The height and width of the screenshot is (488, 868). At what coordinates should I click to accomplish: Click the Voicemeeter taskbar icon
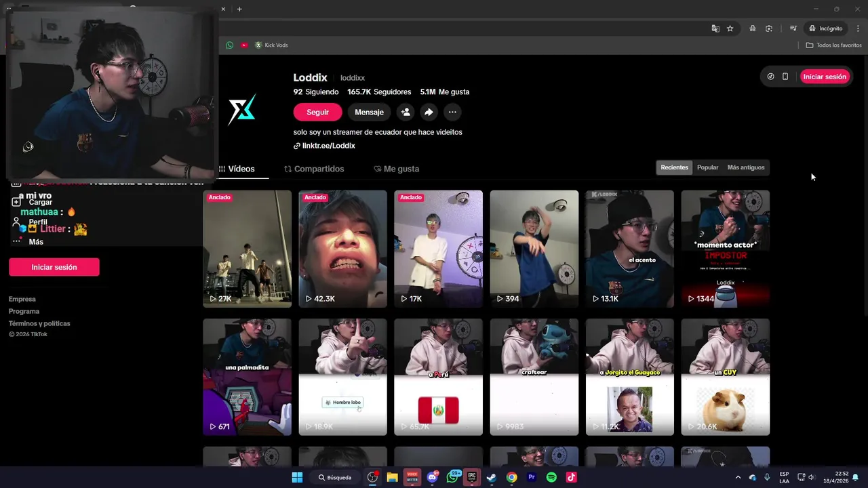pos(412,477)
